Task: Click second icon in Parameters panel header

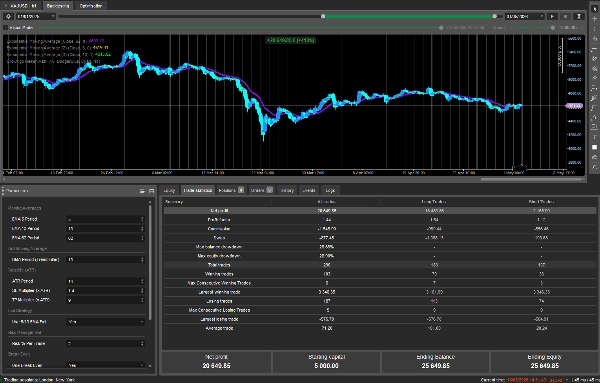Action: (x=152, y=191)
